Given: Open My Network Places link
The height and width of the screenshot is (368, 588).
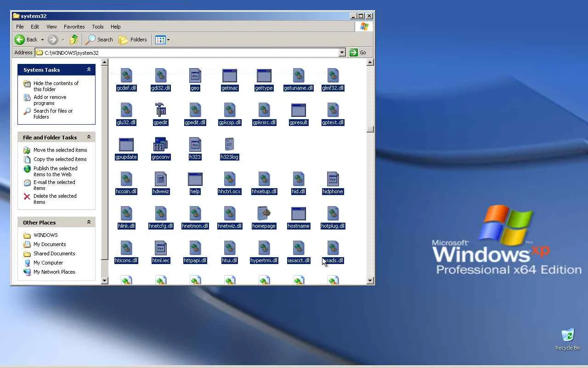Looking at the screenshot, I should (x=54, y=272).
